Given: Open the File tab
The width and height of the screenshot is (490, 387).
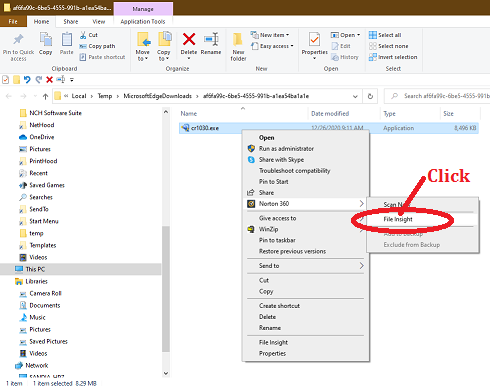Looking at the screenshot, I should [x=13, y=21].
